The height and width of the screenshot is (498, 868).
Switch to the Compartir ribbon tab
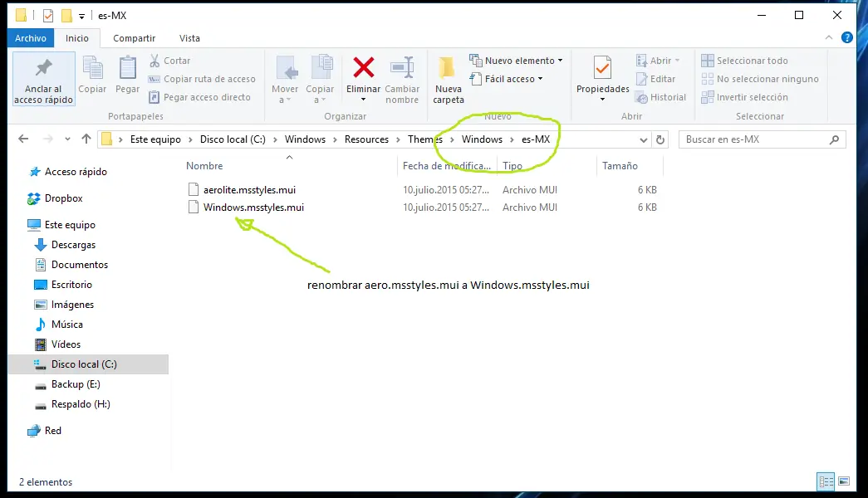[x=134, y=38]
